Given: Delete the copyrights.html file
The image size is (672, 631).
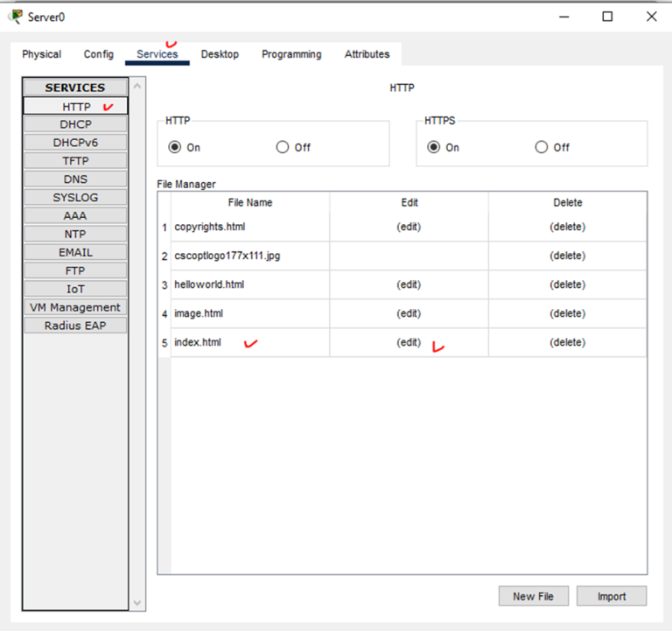Looking at the screenshot, I should (567, 227).
